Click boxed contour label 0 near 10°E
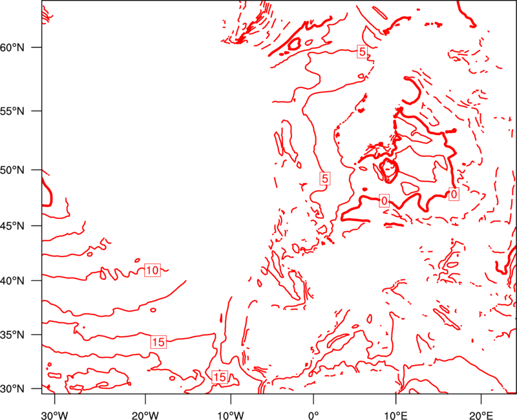The image size is (517, 420). coord(384,200)
